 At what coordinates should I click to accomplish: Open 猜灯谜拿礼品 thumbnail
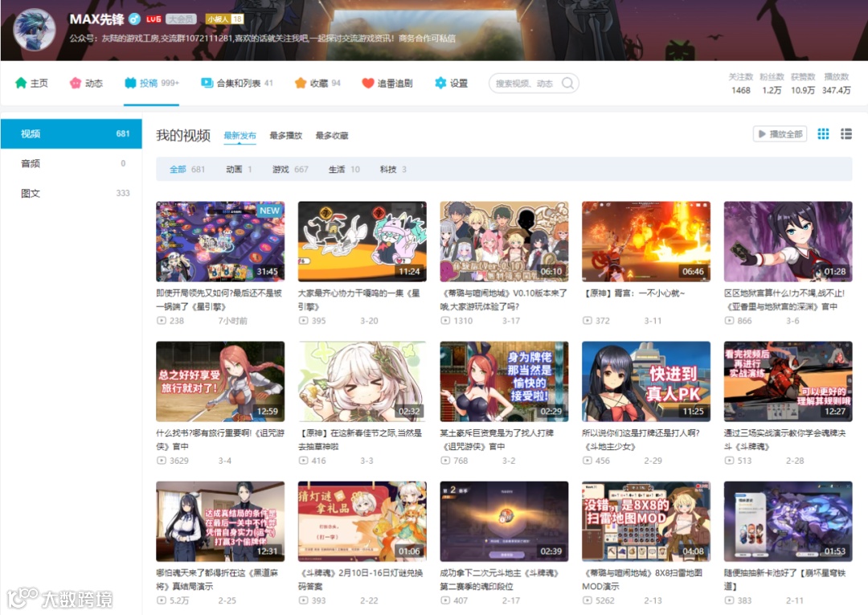pyautogui.click(x=362, y=522)
